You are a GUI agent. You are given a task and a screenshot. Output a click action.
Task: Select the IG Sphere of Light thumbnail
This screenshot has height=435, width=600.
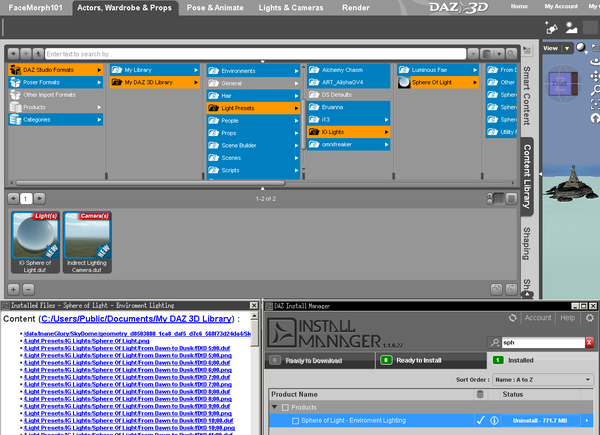tap(35, 242)
